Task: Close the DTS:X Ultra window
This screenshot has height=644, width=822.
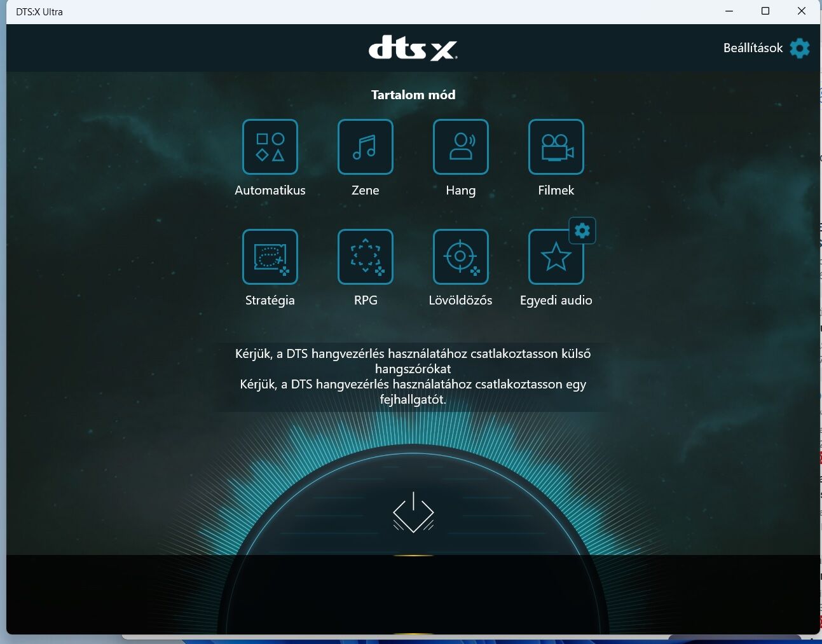Action: [802, 11]
